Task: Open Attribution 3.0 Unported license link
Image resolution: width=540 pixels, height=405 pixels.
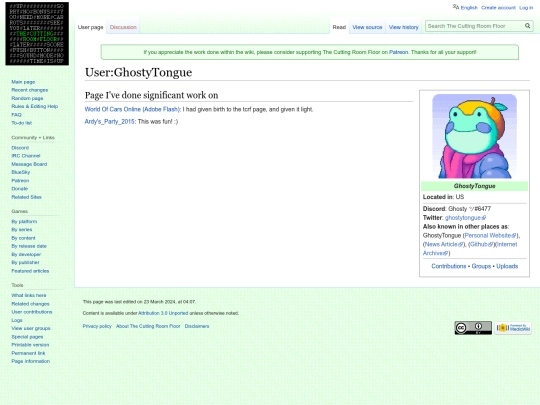Action: pos(163,313)
